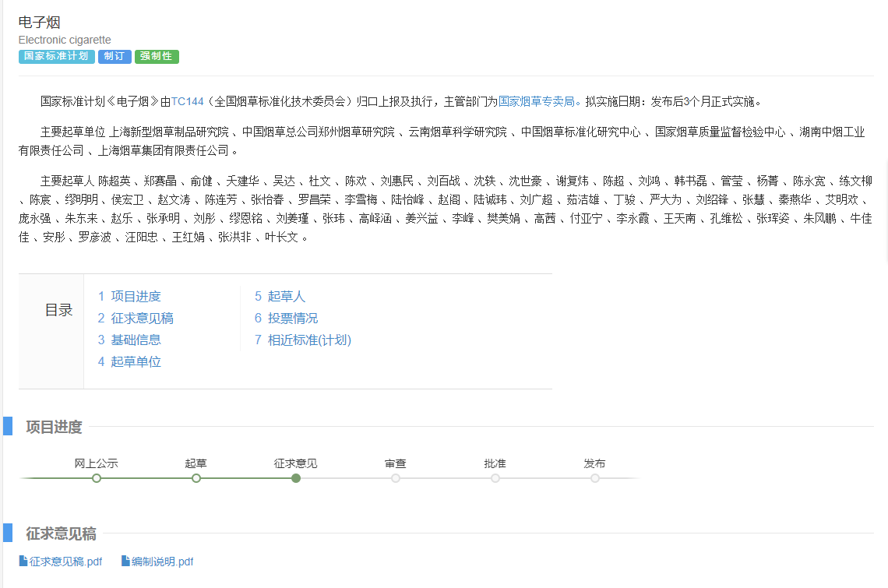Click the 起草 progress step marker
Viewport: 888px width, 588px height.
point(196,478)
